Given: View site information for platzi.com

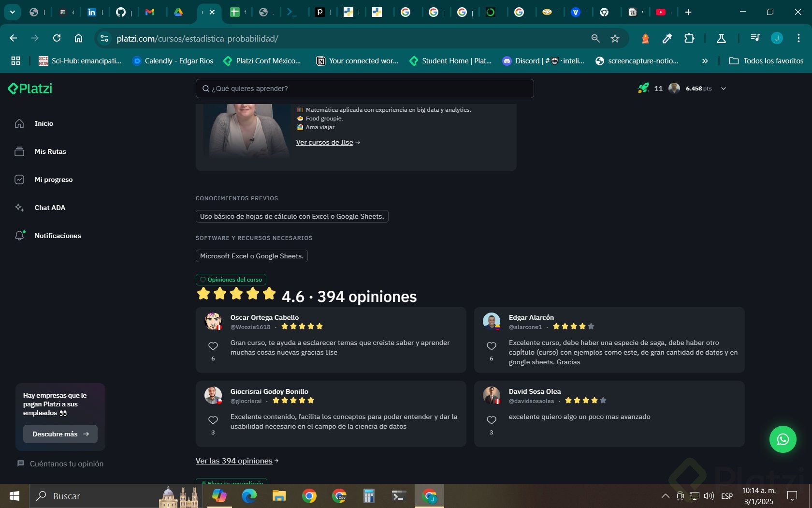Looking at the screenshot, I should [104, 38].
